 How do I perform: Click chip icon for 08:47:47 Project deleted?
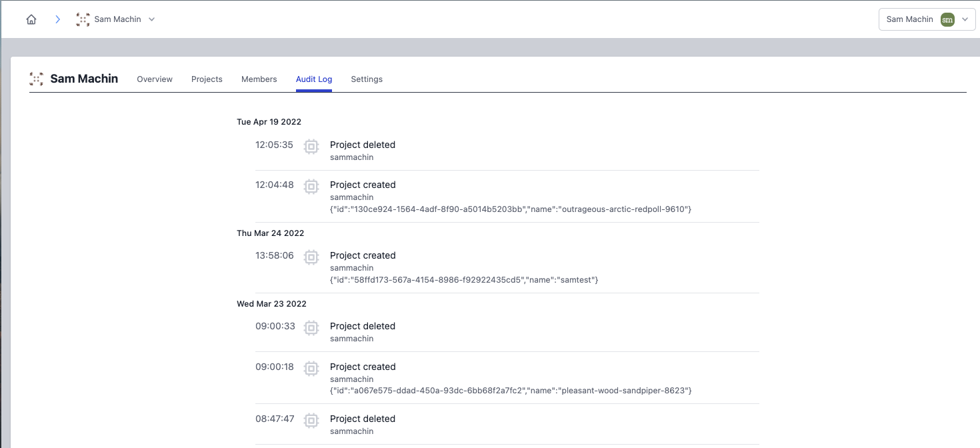311,421
